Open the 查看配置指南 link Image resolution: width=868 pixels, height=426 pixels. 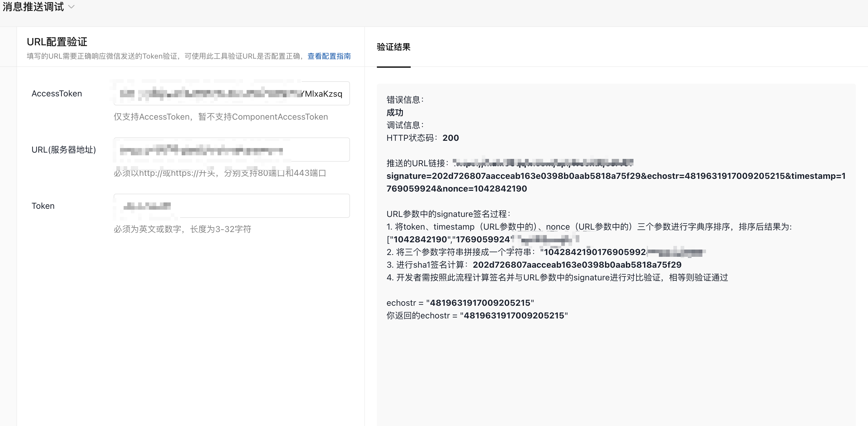[x=329, y=56]
